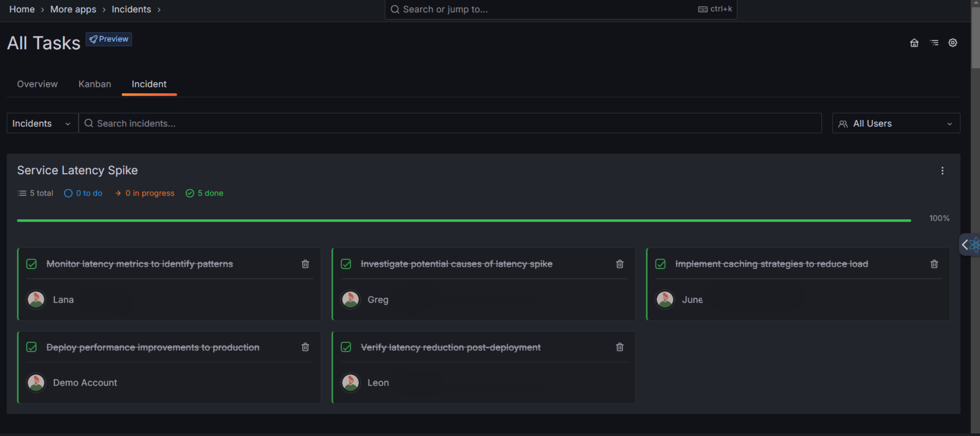Toggle the Investigate potential causes checkbox
Image resolution: width=980 pixels, height=436 pixels.
[x=346, y=264]
